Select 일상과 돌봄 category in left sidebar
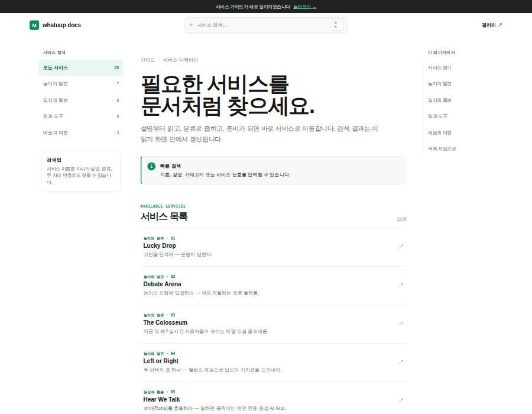This screenshot has width=532, height=414. [81, 100]
